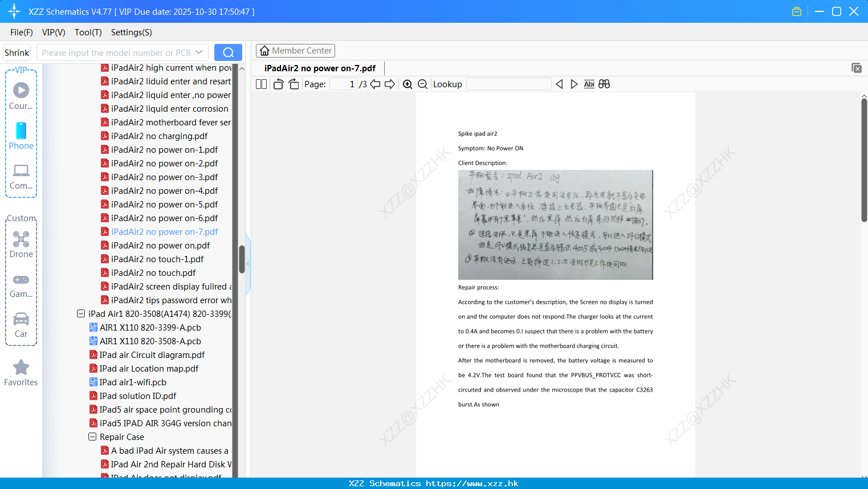Find next lookup result
This screenshot has width=868, height=489.
point(574,84)
